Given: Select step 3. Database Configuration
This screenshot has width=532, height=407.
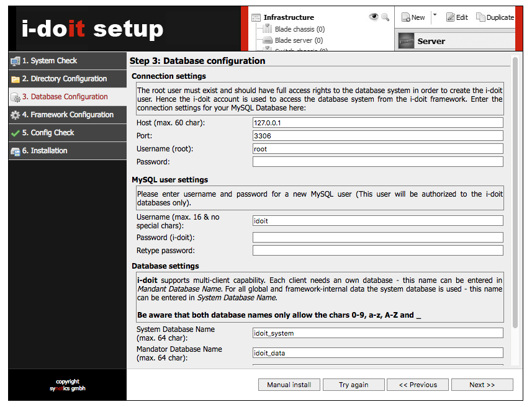Looking at the screenshot, I should point(68,97).
